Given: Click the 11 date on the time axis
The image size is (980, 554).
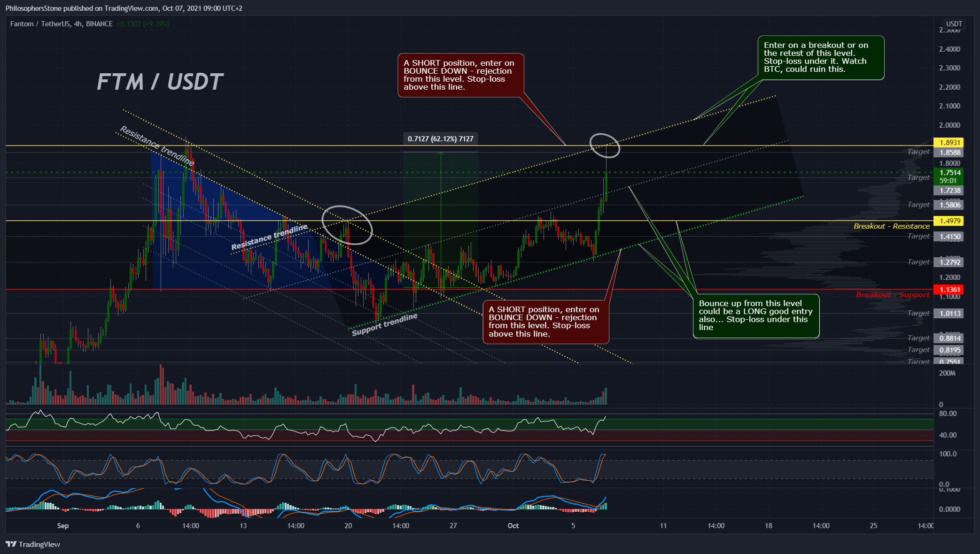Looking at the screenshot, I should coord(663,526).
